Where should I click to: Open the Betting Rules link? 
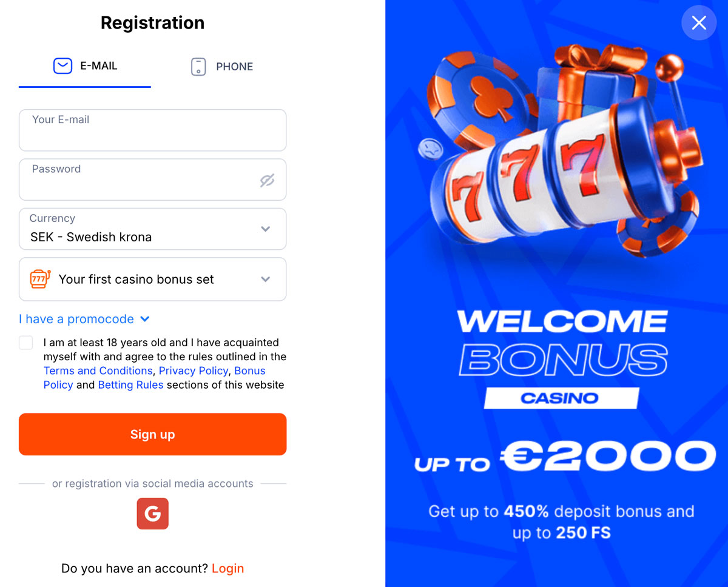click(130, 385)
